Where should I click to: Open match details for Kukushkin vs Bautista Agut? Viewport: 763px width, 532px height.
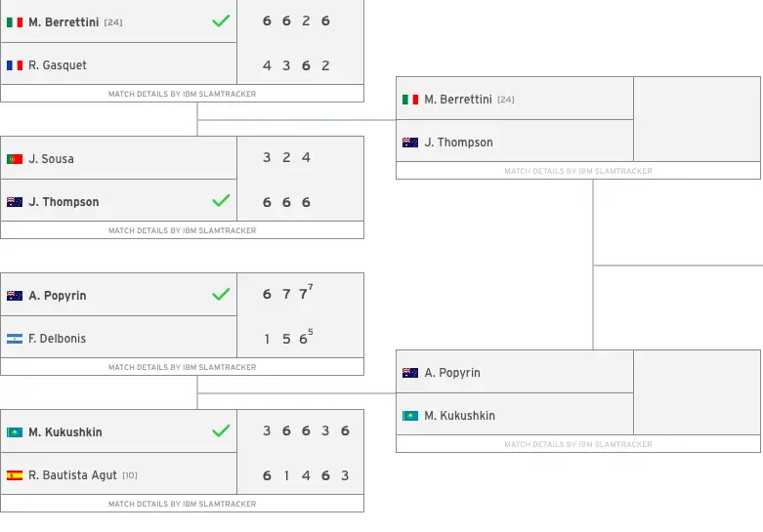coord(182,504)
